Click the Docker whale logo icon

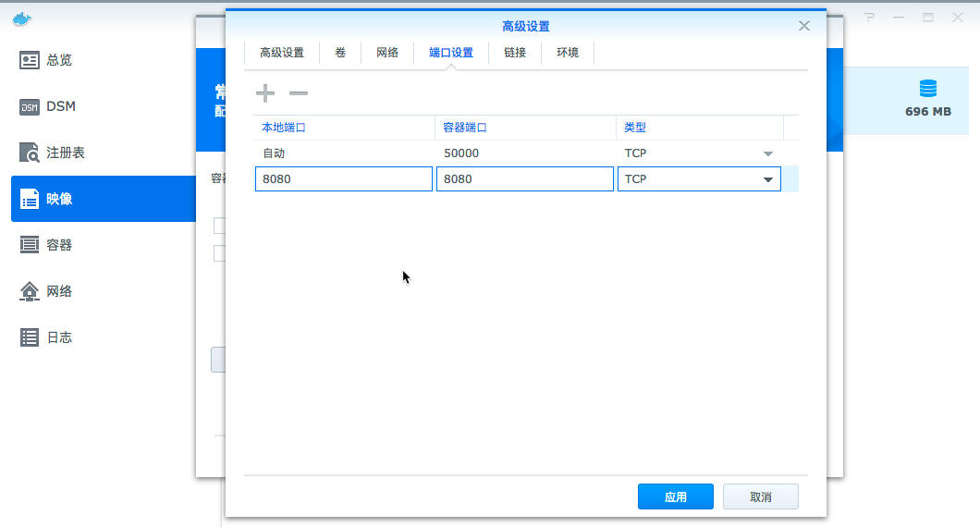tap(22, 18)
